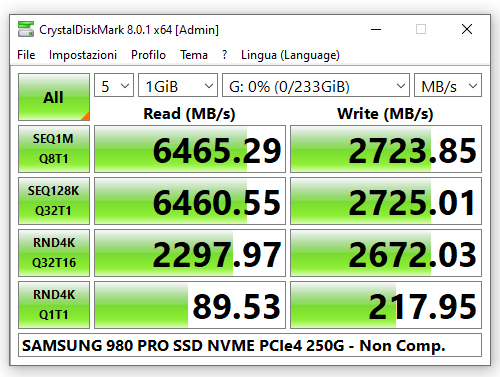Screen dimensions: 500x377
Task: Open the Lingua (Language) menu
Action: (x=290, y=55)
